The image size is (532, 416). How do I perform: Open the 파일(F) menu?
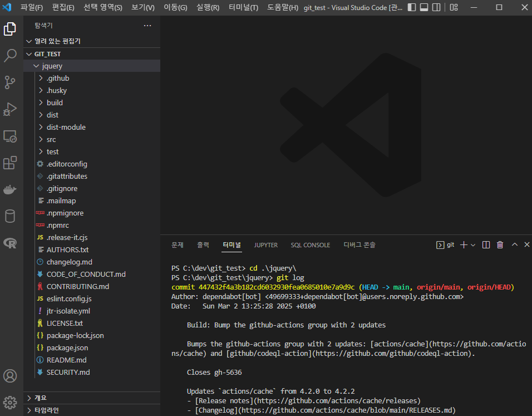(x=32, y=7)
